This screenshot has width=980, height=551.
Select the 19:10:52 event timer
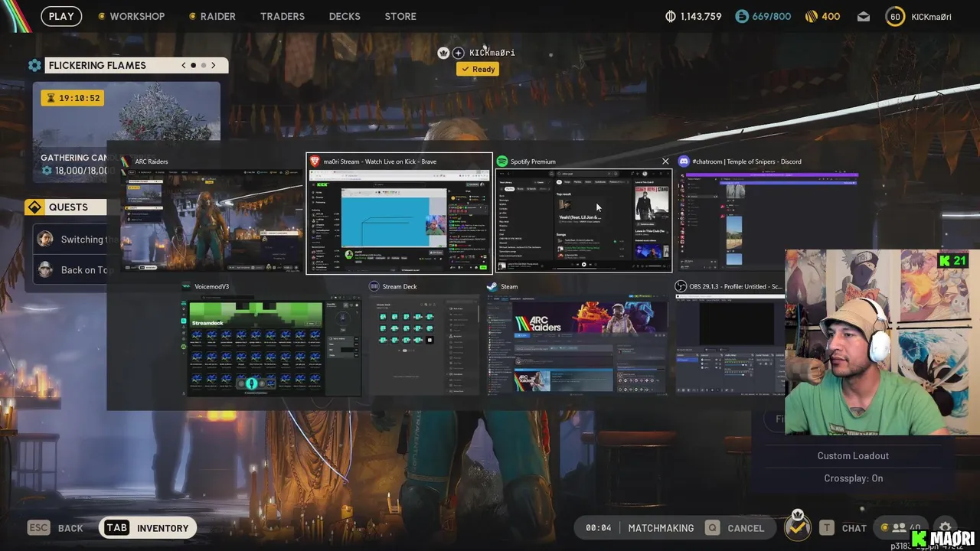(72, 98)
